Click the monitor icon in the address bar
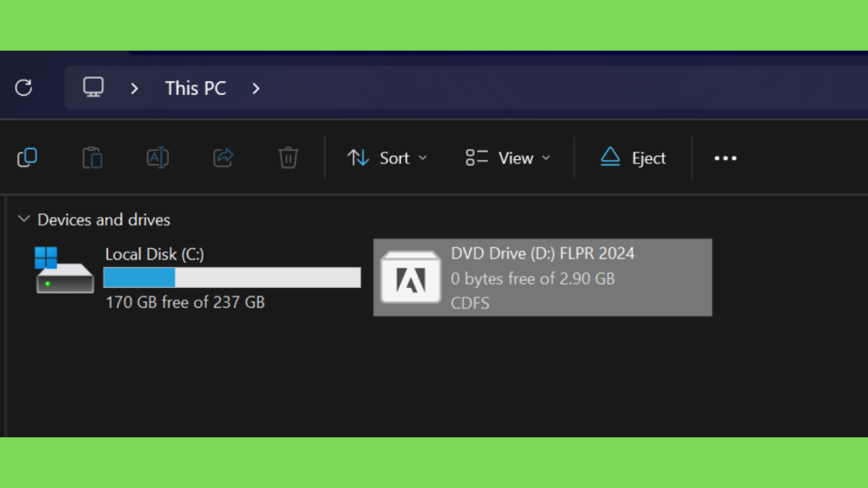This screenshot has width=868, height=488. tap(93, 87)
